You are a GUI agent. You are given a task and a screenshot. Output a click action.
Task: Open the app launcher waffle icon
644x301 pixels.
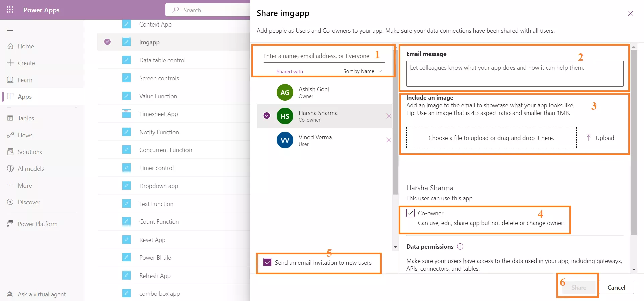[x=10, y=10]
